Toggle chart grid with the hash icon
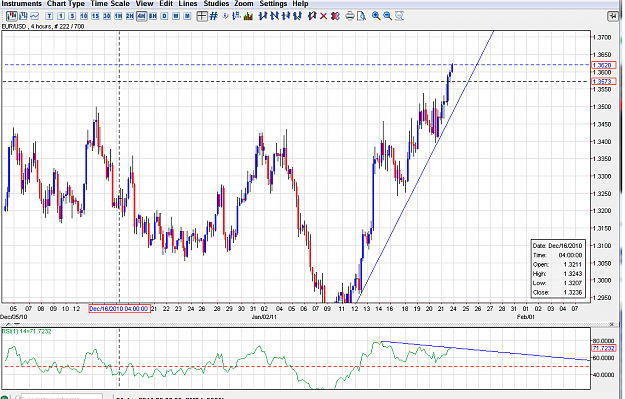This screenshot has height=399, width=625. 214,16
